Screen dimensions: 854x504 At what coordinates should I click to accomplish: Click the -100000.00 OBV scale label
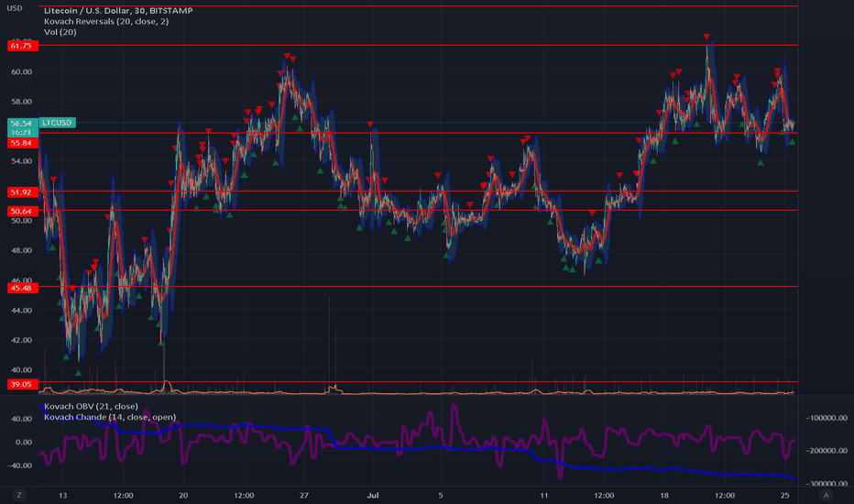click(827, 418)
